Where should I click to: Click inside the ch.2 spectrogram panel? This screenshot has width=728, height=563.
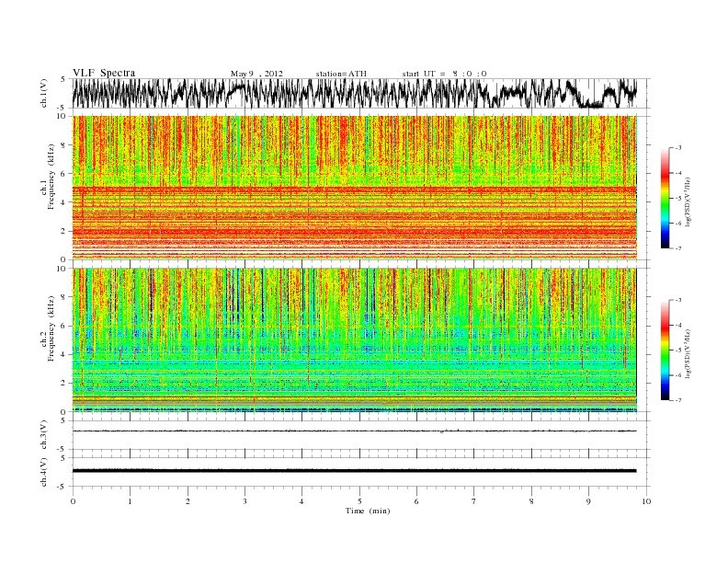pyautogui.click(x=354, y=339)
